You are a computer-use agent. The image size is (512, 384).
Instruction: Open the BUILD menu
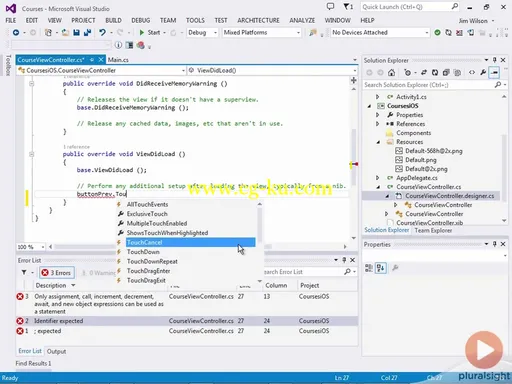[113, 21]
